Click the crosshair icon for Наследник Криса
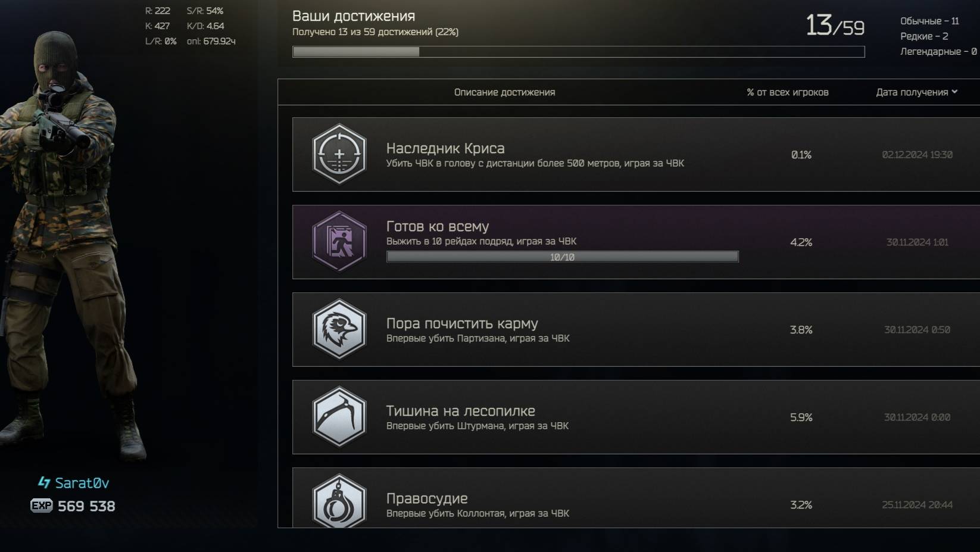The image size is (980, 552). click(339, 154)
